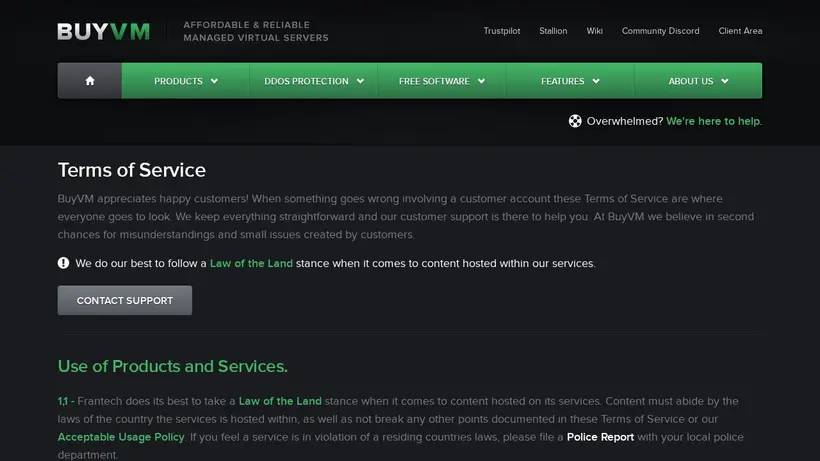The width and height of the screenshot is (820, 461).
Task: Click the lifebuoy icon beside Overwhelmed
Action: click(x=575, y=121)
